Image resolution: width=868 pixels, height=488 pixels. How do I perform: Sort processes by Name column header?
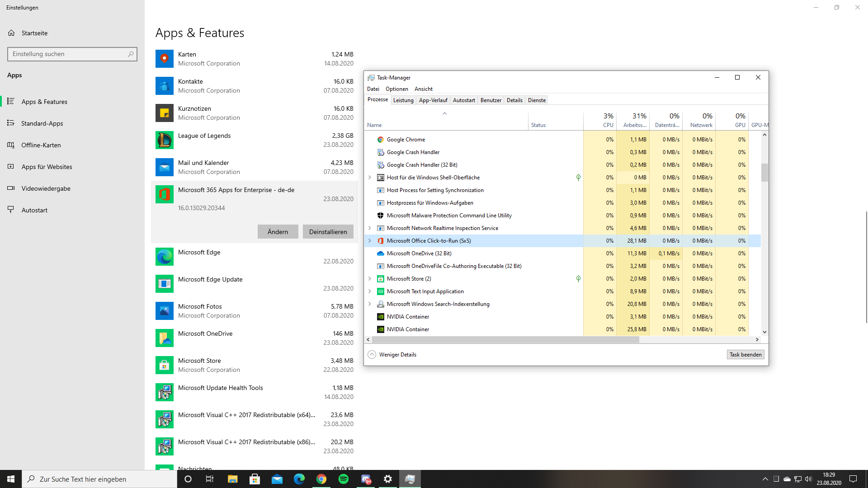click(446, 120)
